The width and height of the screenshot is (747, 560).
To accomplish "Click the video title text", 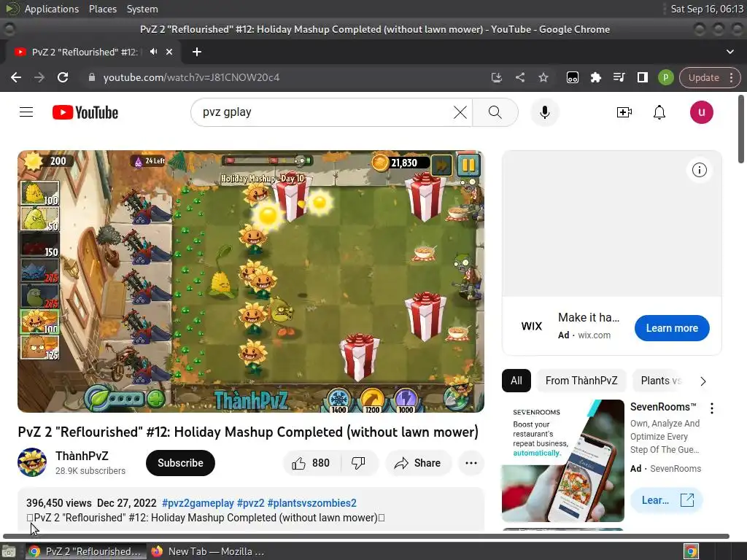I will click(248, 432).
